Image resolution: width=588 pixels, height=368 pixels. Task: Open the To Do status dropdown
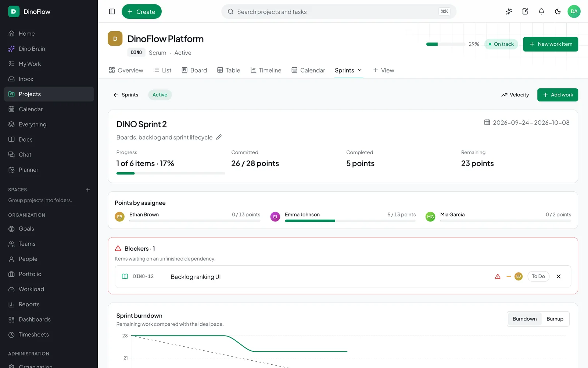coord(538,276)
